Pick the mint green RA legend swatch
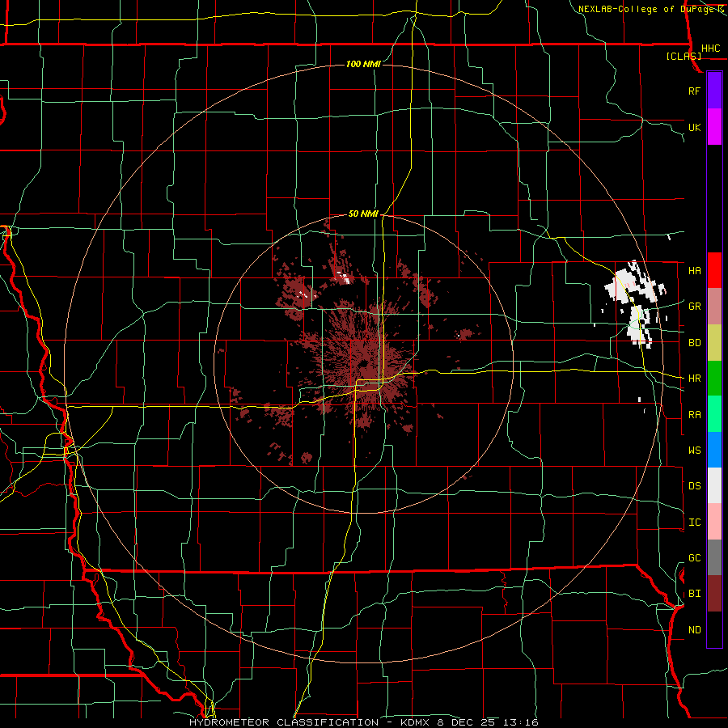 pyautogui.click(x=714, y=414)
